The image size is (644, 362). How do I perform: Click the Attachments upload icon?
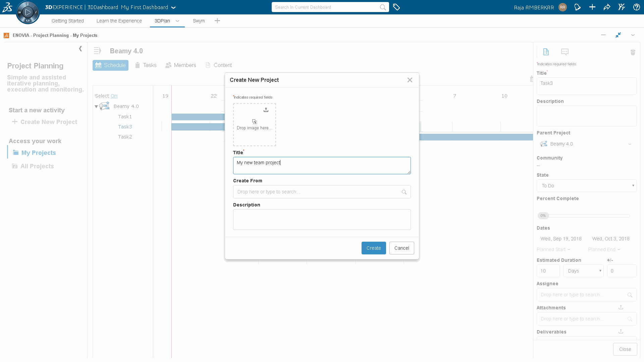620,307
